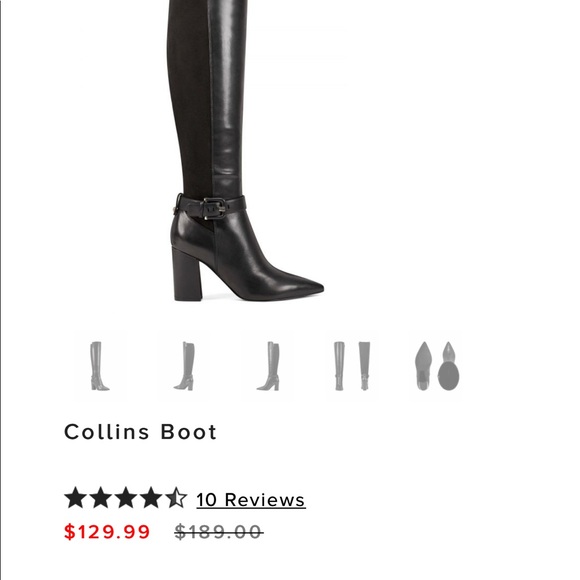Select the sole view boot thumbnail
The height and width of the screenshot is (580, 580).
pos(437,365)
